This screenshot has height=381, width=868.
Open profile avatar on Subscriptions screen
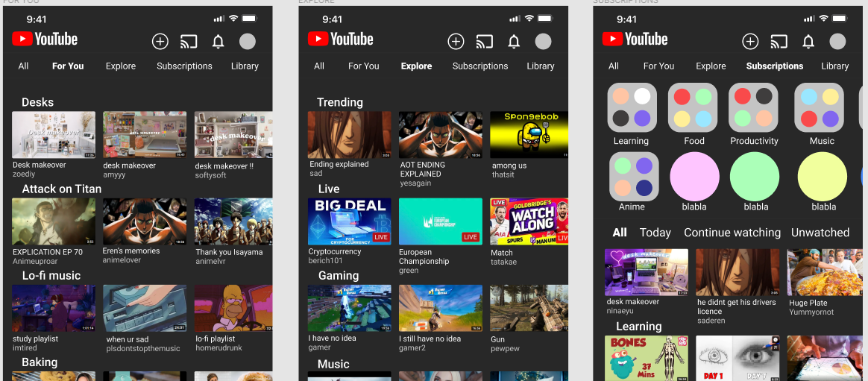[837, 42]
